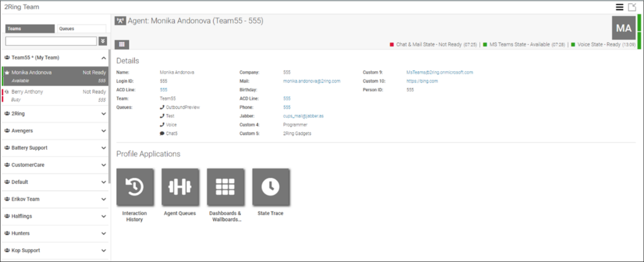Open the Agent Queues application tile

point(180,187)
